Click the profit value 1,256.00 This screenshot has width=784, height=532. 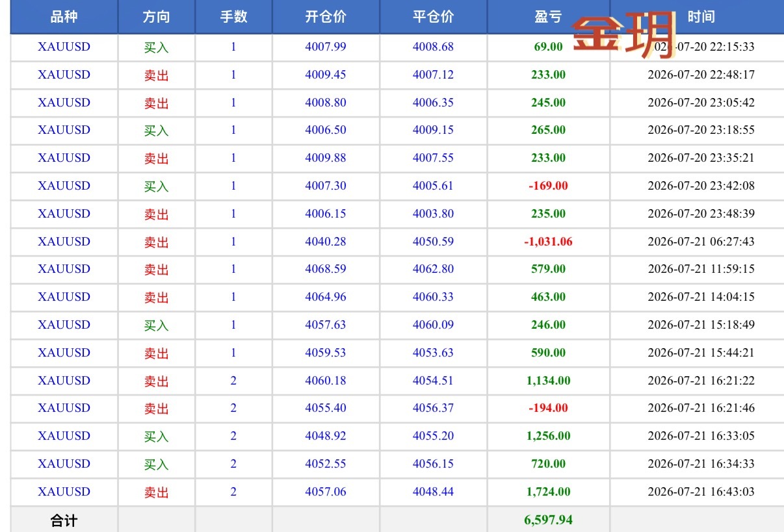[x=548, y=436]
